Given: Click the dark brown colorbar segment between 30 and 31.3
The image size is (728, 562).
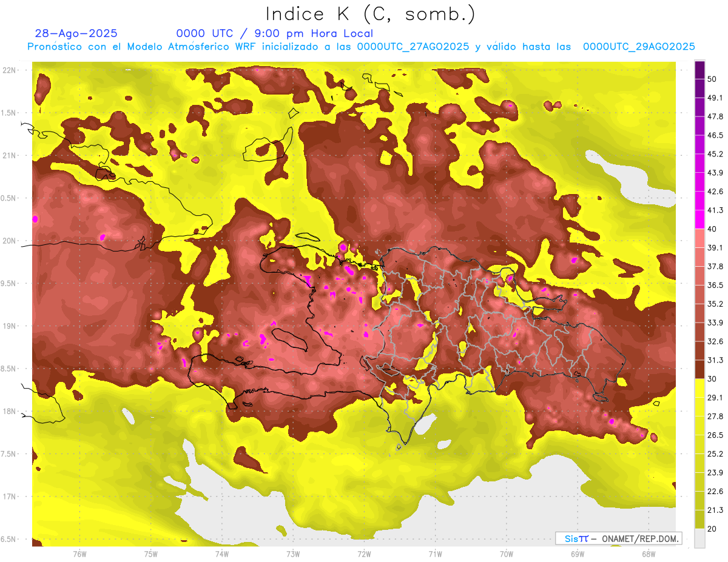Looking at the screenshot, I should click(699, 369).
